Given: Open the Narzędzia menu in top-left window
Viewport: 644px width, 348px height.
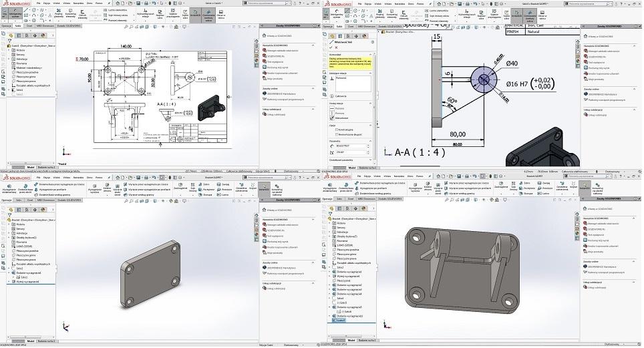Looking at the screenshot, I should 78,3.
